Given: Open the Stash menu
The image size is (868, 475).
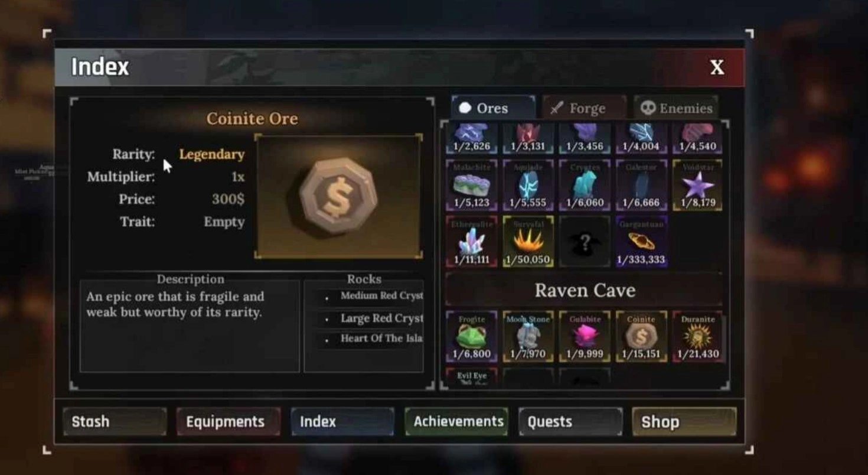Looking at the screenshot, I should (x=115, y=422).
